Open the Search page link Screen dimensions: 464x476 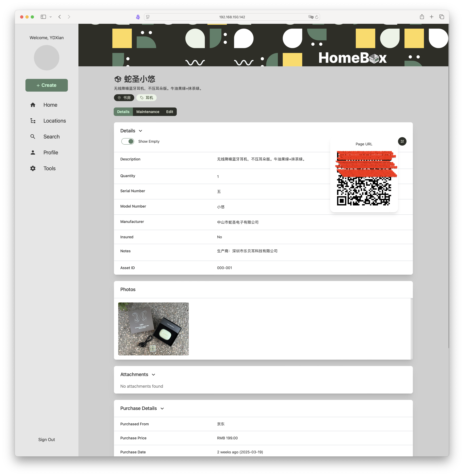click(x=51, y=137)
